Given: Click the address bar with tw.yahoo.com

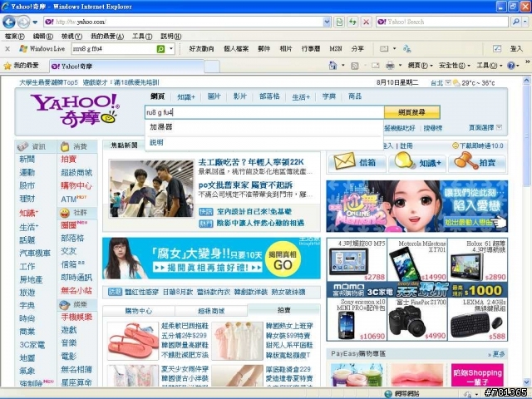Looking at the screenshot, I should [x=183, y=22].
